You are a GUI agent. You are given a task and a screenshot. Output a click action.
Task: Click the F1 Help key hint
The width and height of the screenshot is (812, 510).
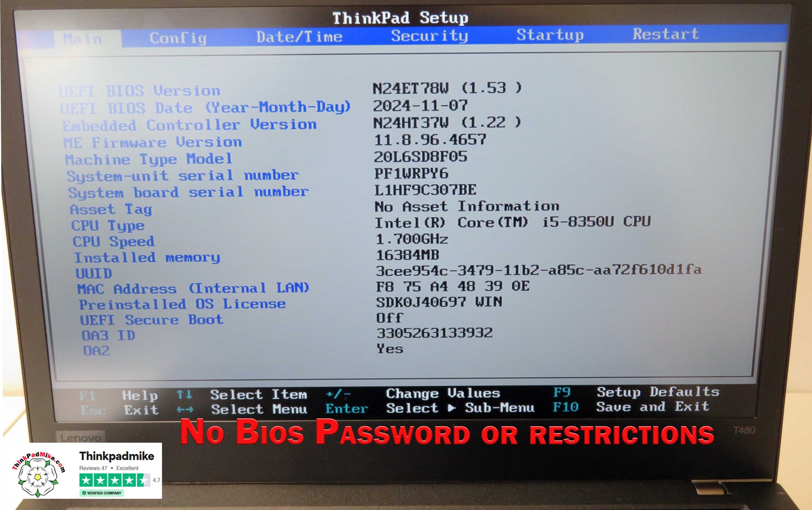(119, 395)
